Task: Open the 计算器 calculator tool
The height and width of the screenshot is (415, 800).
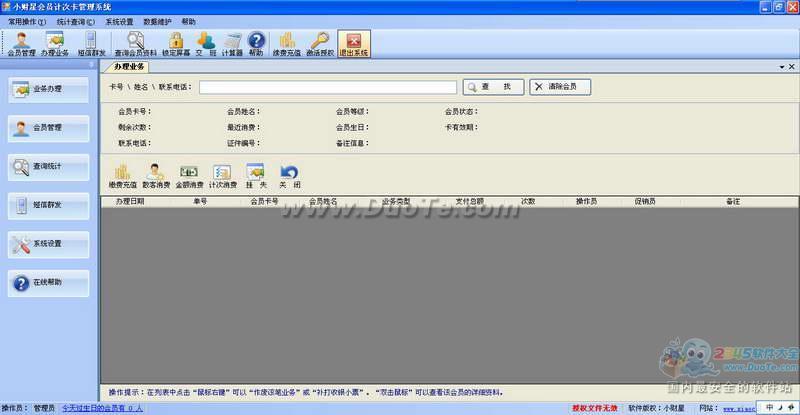Action: coord(233,42)
